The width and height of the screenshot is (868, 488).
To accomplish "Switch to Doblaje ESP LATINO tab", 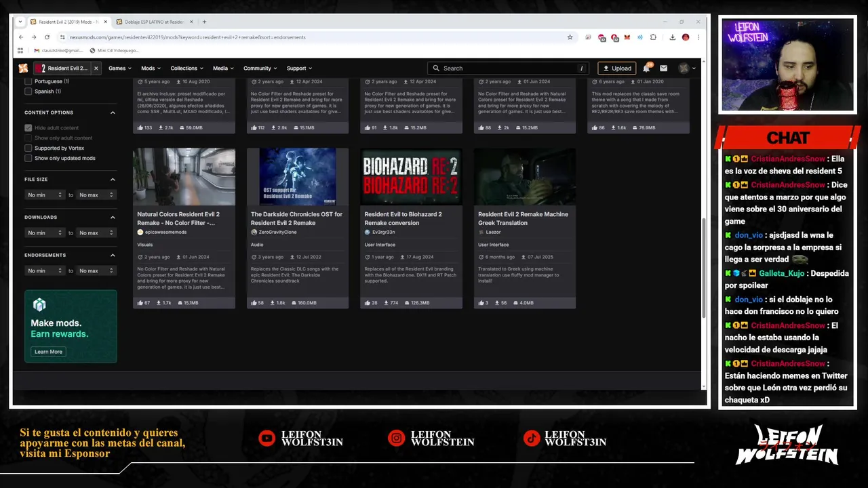I will [x=155, y=22].
